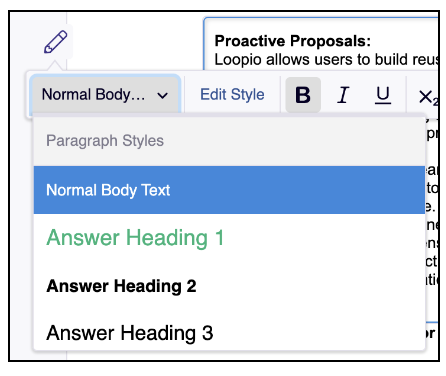Image resolution: width=446 pixels, height=376 pixels.
Task: Apply italic with the I icon
Action: (x=343, y=95)
